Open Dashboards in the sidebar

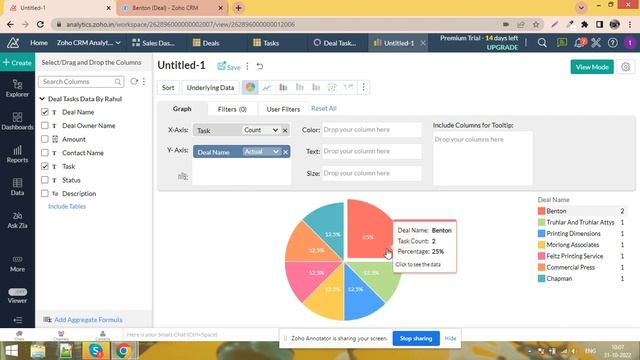[x=17, y=121]
